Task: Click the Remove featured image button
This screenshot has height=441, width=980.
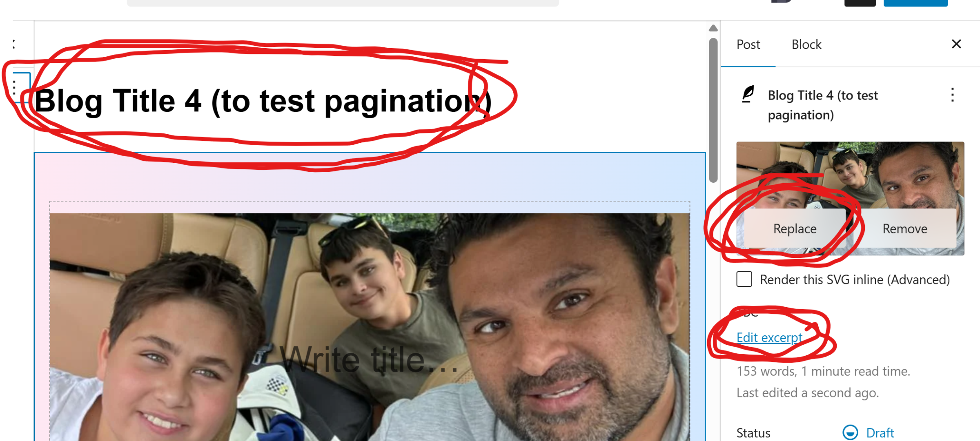Action: pyautogui.click(x=905, y=228)
